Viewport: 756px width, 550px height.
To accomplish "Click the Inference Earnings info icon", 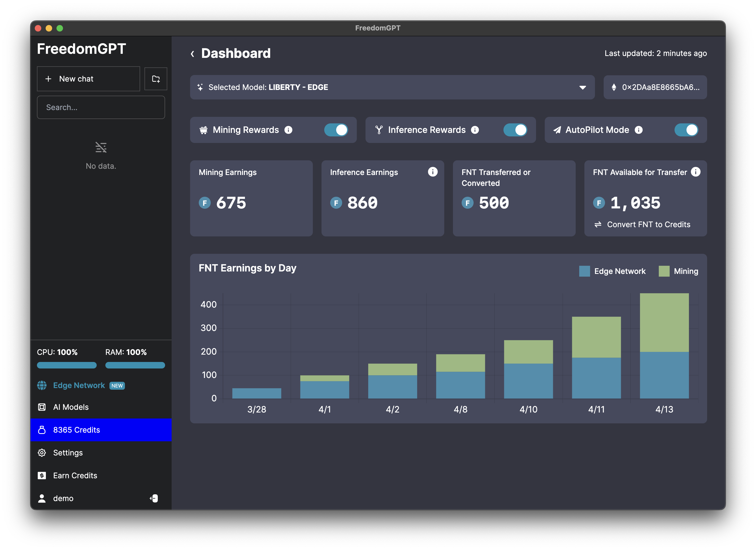I will point(433,172).
